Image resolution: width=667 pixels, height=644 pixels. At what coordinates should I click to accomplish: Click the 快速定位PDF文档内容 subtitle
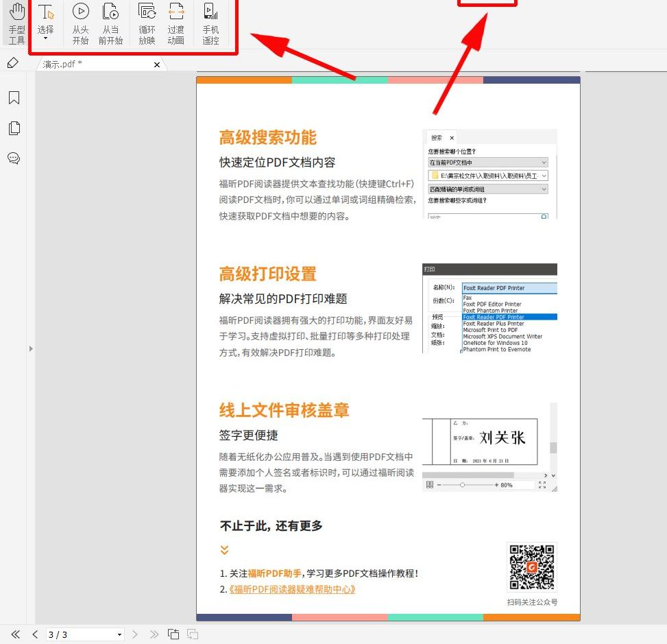[278, 162]
